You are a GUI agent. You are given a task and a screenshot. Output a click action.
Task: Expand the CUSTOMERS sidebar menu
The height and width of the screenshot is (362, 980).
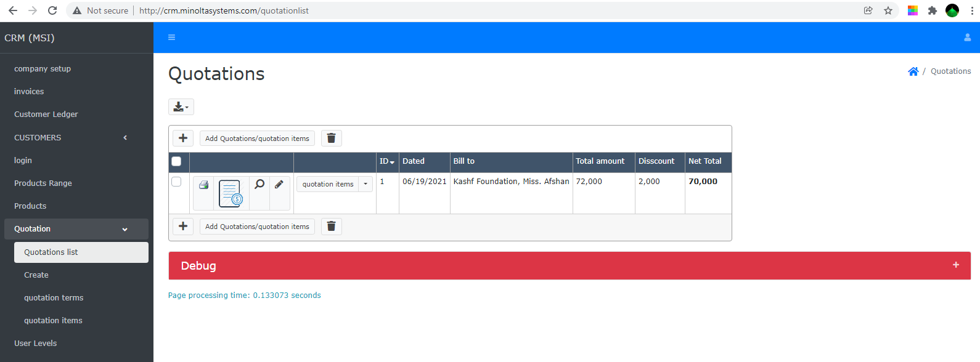(76, 137)
